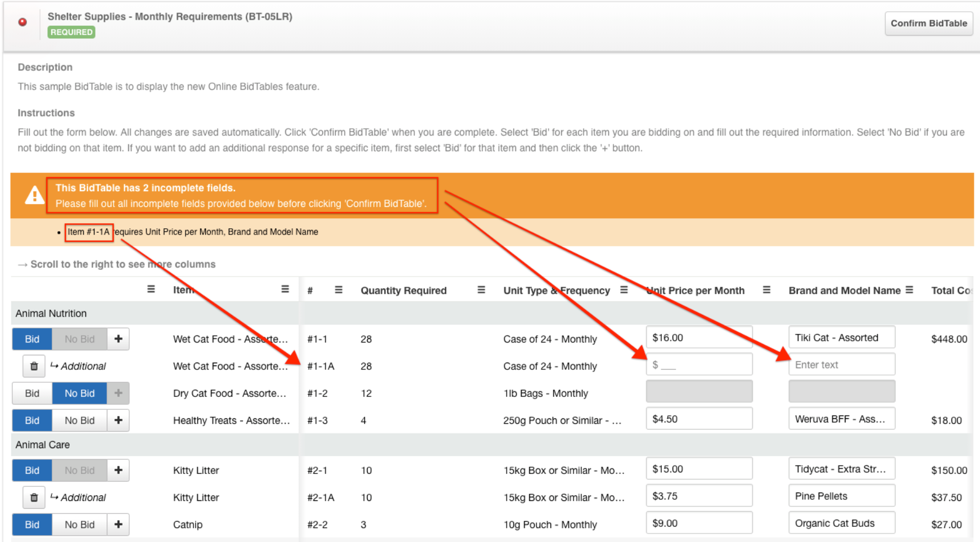
Task: Add additional response for Wet Cat Food #1-1
Action: (x=118, y=339)
